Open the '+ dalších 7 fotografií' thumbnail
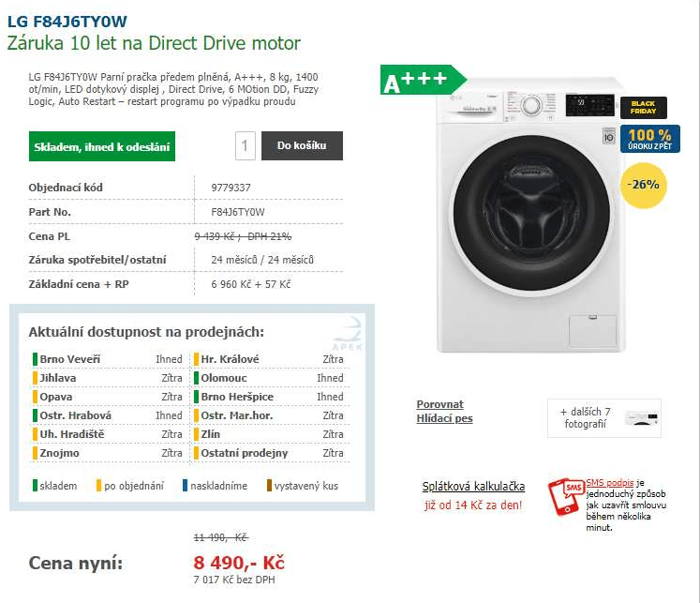 click(604, 418)
